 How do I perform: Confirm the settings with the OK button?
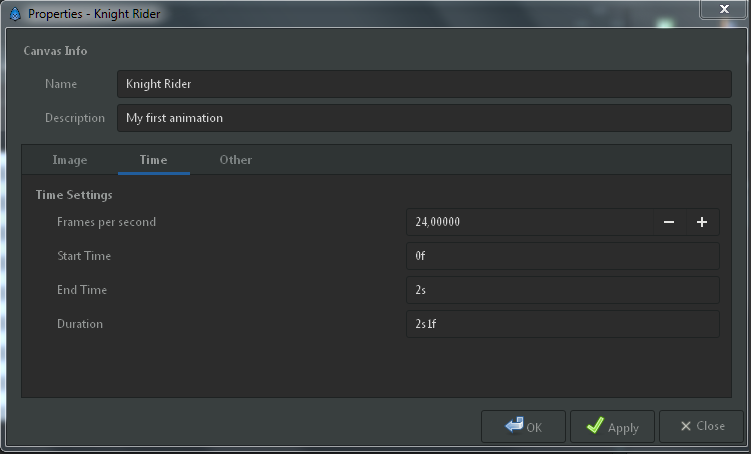click(523, 426)
